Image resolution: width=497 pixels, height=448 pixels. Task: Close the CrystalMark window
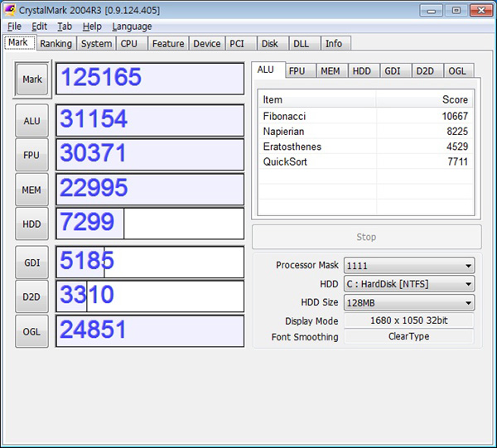coord(481,11)
